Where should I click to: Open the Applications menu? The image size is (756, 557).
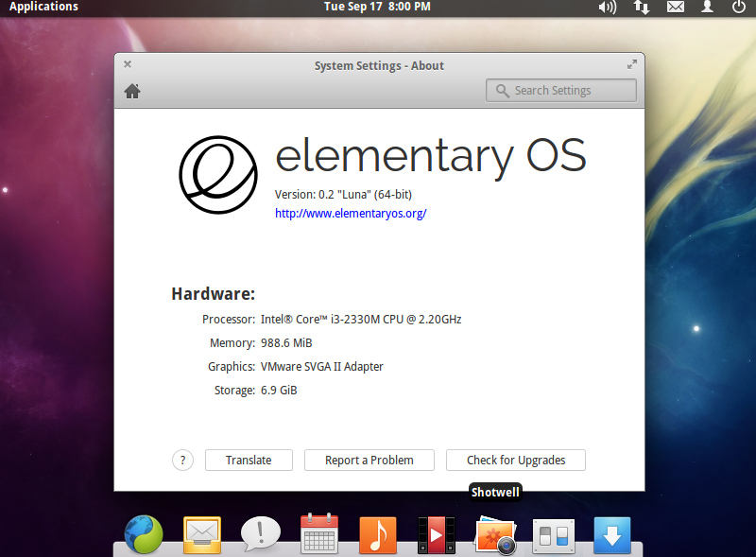point(43,7)
